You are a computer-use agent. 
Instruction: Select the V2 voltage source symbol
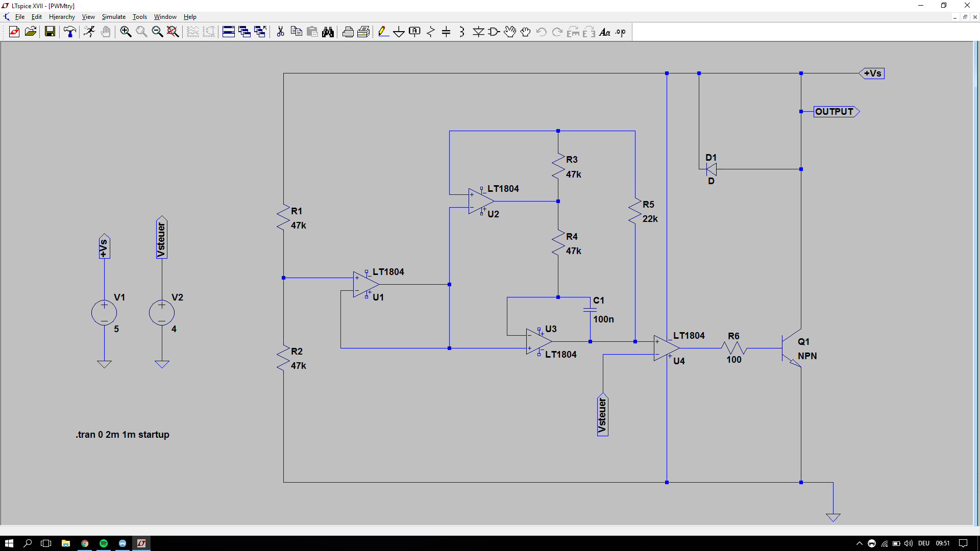[x=162, y=313]
